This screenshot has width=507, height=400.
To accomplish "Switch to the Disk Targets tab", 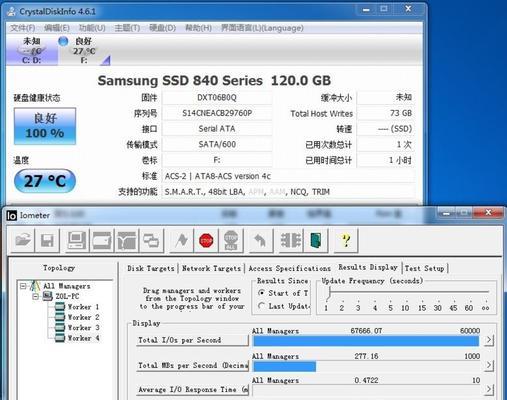I will click(151, 268).
